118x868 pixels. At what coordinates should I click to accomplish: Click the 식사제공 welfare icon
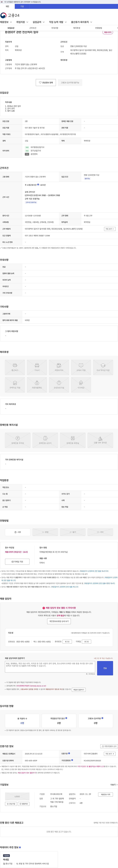[81, 385]
